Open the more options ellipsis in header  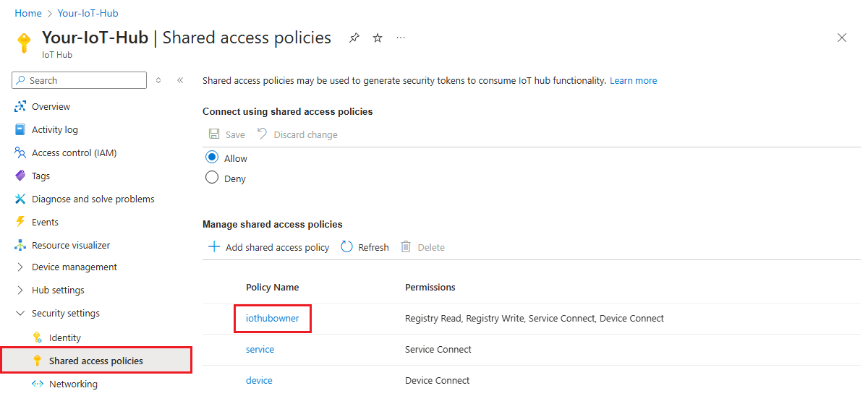tap(401, 38)
